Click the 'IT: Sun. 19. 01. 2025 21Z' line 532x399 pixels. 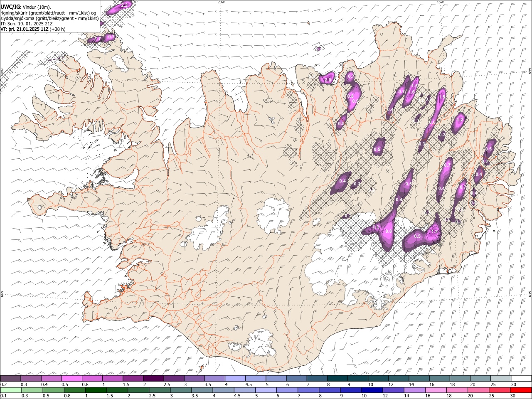tap(27, 24)
